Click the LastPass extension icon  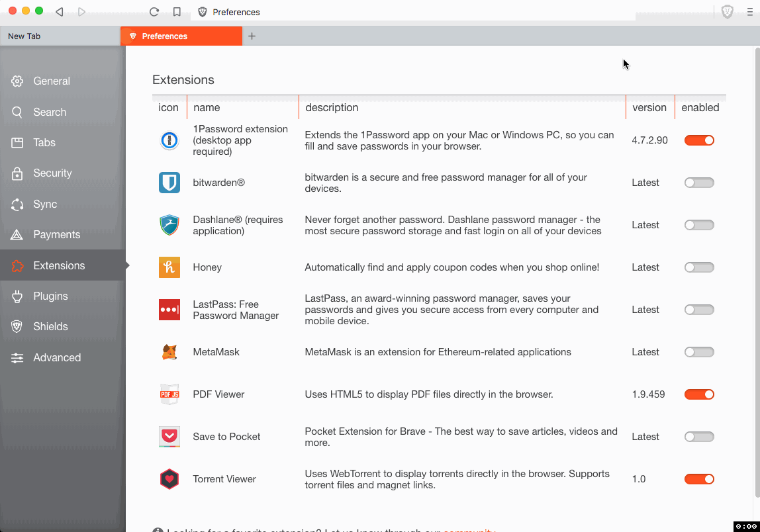[169, 309]
